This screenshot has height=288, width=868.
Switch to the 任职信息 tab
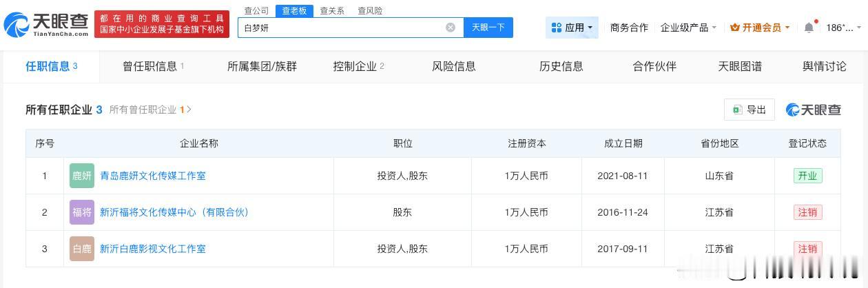point(52,66)
